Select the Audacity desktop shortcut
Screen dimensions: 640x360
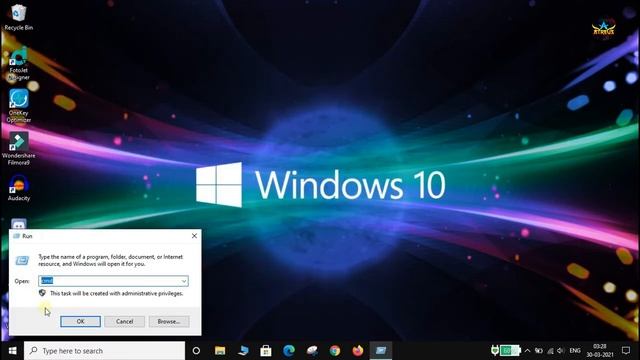click(19, 188)
